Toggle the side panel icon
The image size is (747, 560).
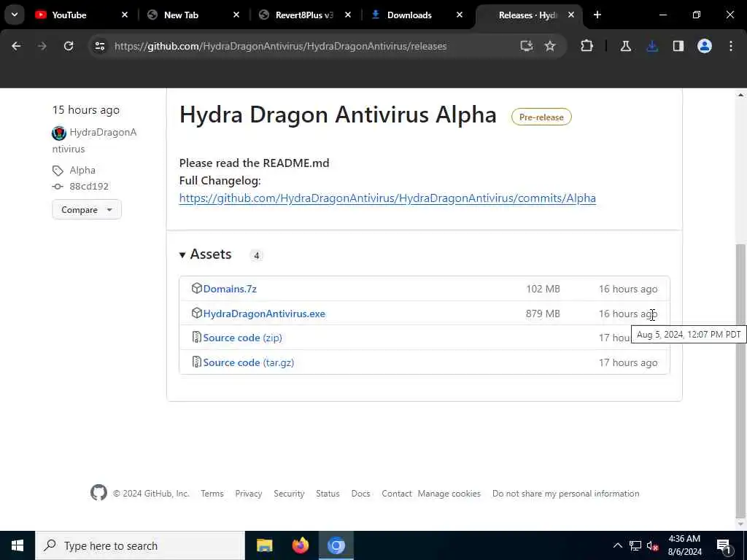(x=678, y=46)
